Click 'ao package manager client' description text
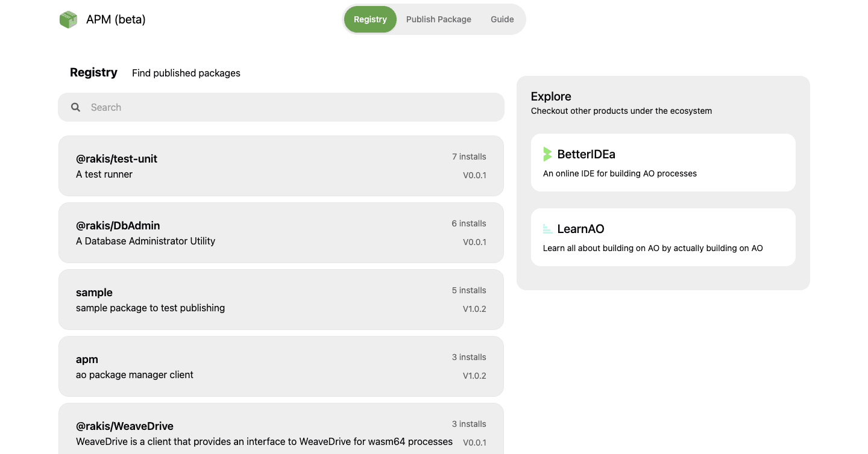This screenshot has width=868, height=454. (x=134, y=375)
